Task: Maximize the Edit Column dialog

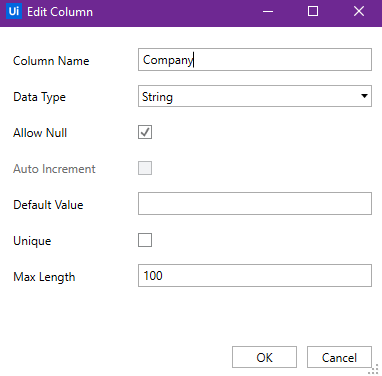Action: click(x=313, y=12)
